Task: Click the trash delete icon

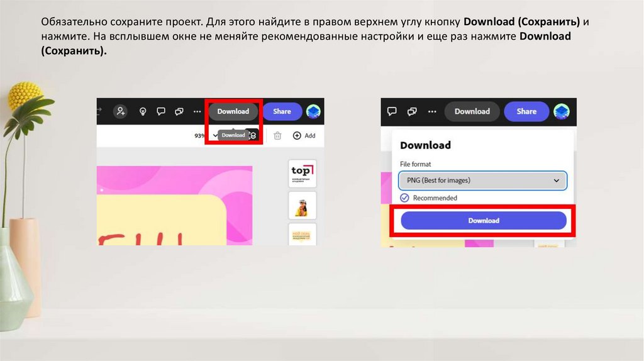Action: pos(277,135)
